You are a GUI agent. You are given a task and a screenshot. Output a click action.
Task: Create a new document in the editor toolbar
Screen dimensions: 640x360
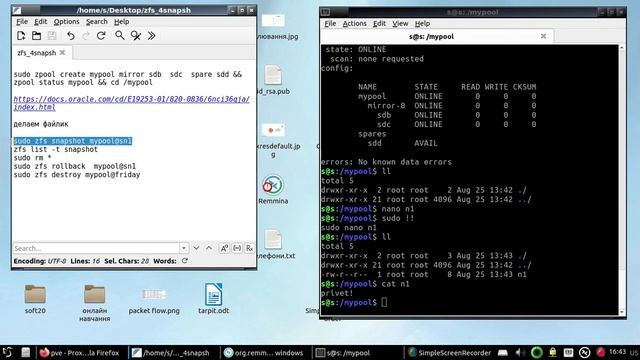point(21,36)
